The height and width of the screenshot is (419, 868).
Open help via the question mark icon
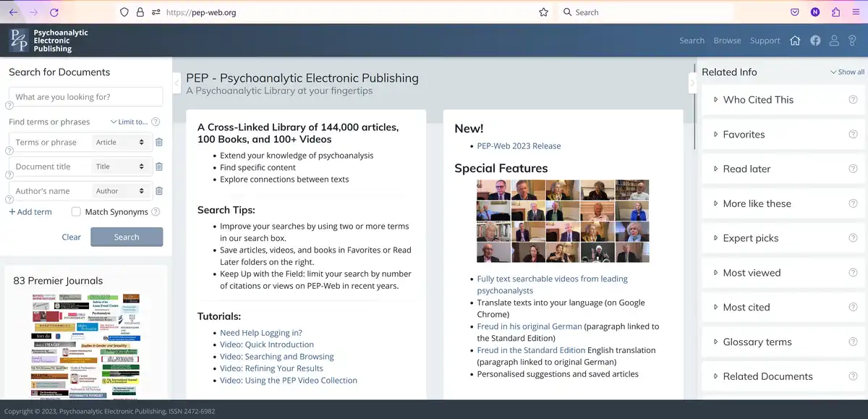[853, 41]
